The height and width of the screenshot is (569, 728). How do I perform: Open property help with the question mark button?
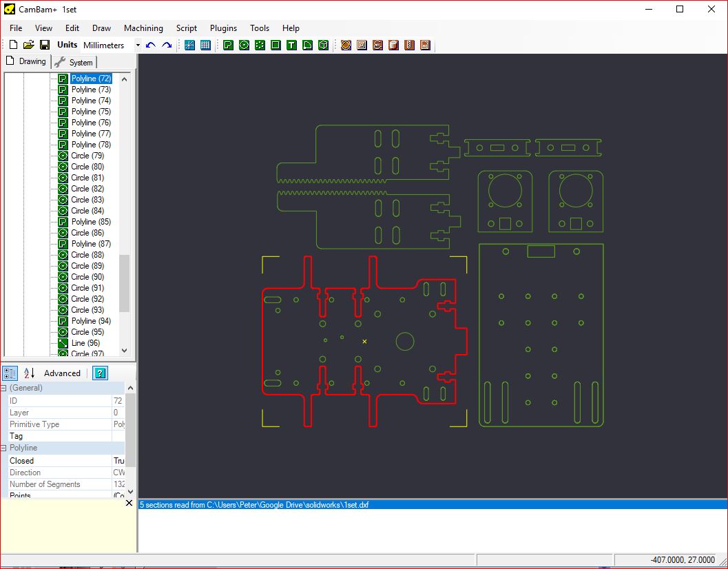100,373
